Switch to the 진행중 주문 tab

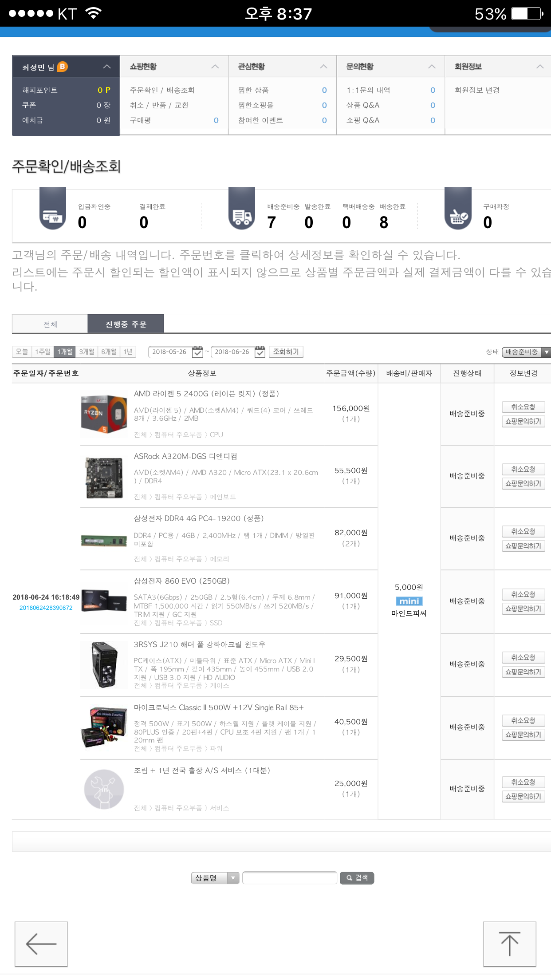126,324
